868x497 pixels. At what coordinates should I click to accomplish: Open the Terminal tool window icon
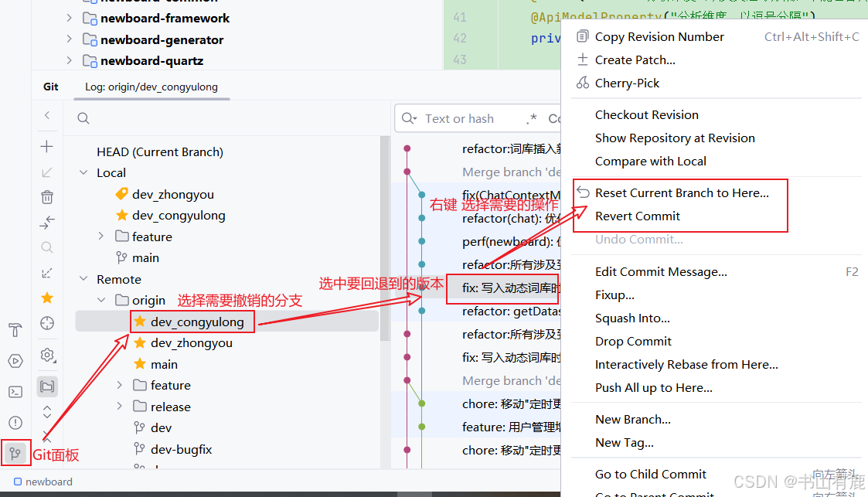[x=15, y=392]
